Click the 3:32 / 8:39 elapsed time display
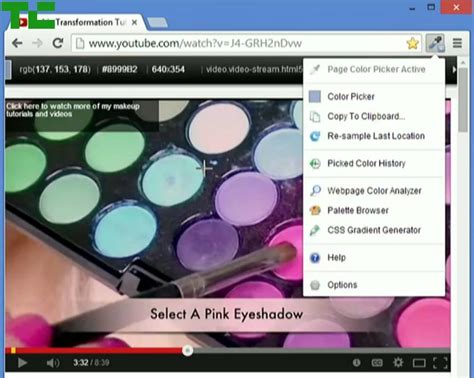This screenshot has height=378, width=474. click(91, 363)
